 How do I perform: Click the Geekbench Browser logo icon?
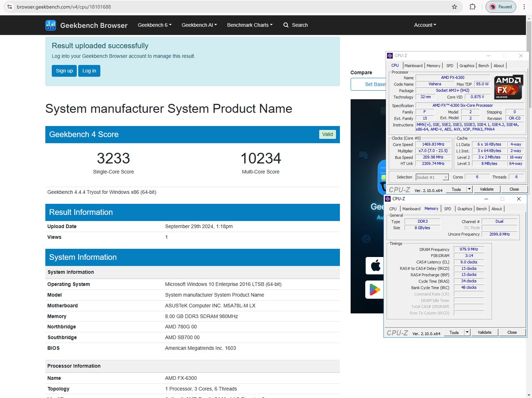51,25
